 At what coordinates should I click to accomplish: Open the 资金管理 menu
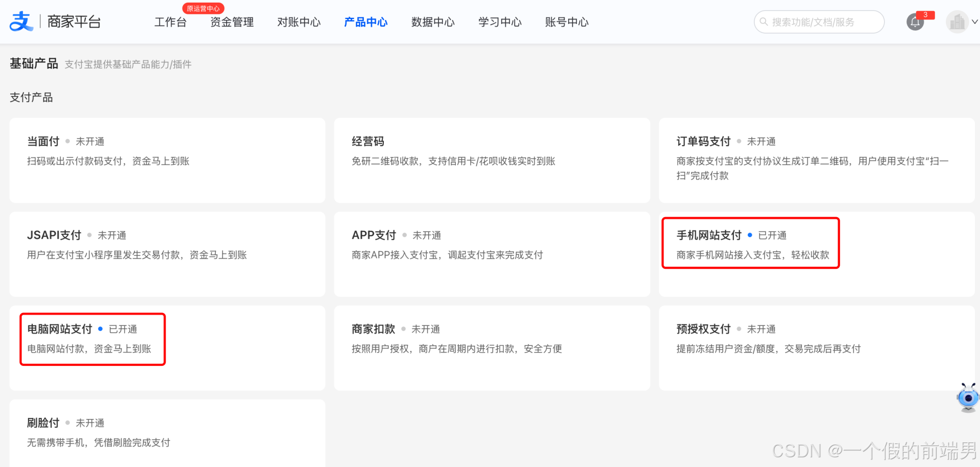click(232, 22)
